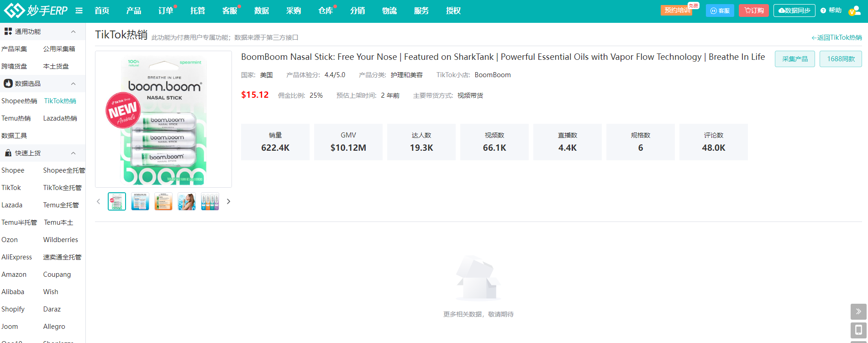Open 跨境货盘 in sidebar
This screenshot has width=868, height=343.
pyautogui.click(x=14, y=66)
